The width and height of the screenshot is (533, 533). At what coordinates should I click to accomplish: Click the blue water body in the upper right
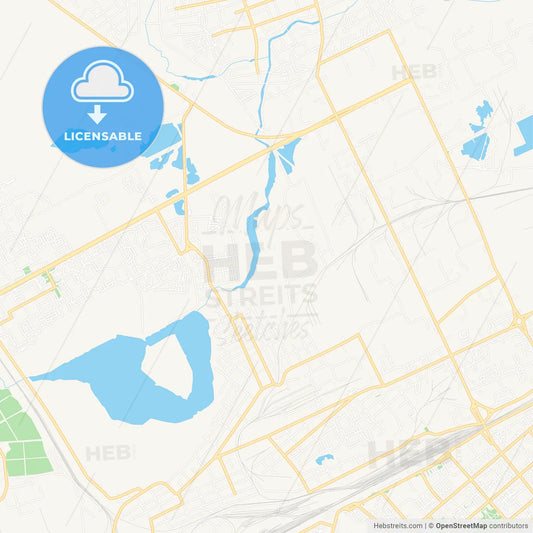coord(478,132)
